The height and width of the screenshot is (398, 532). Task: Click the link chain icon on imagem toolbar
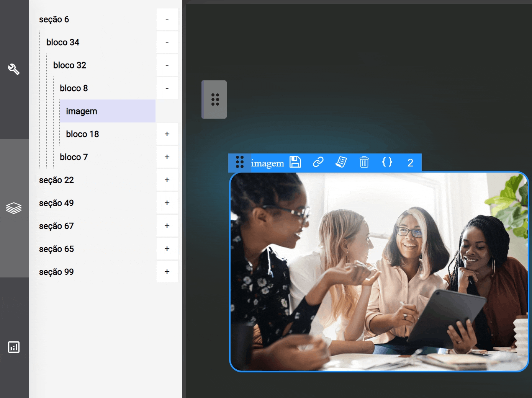pyautogui.click(x=318, y=162)
